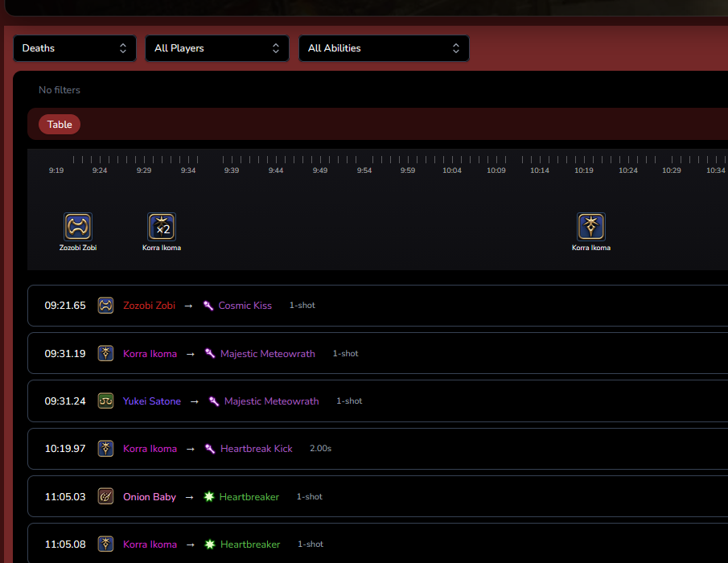Click Heartbreaker icon in the 11:05.08 row

(210, 544)
